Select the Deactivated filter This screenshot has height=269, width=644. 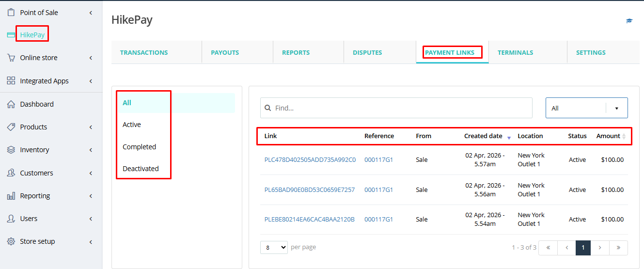(x=141, y=169)
